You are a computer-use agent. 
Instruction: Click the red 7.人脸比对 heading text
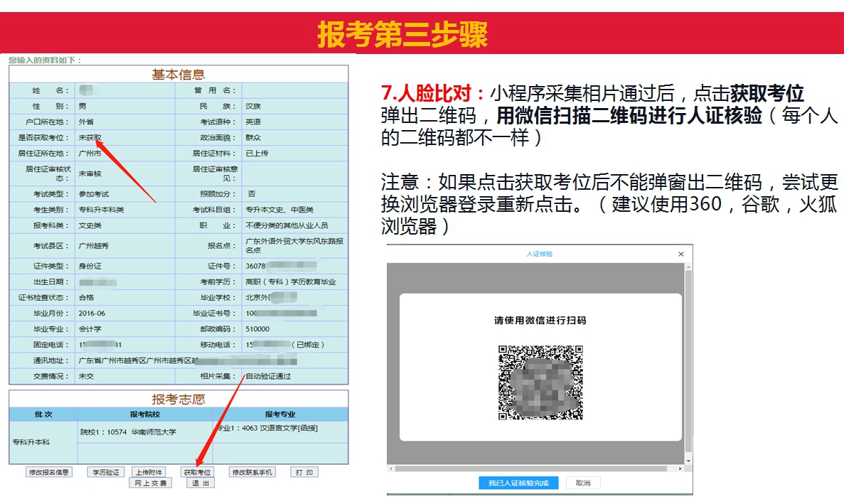point(432,94)
